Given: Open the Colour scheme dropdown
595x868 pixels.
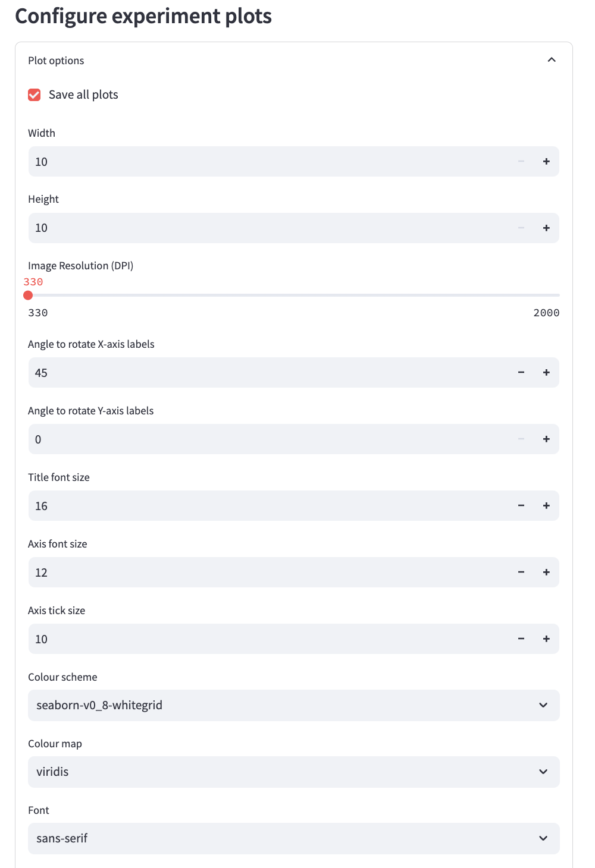Looking at the screenshot, I should pos(294,706).
